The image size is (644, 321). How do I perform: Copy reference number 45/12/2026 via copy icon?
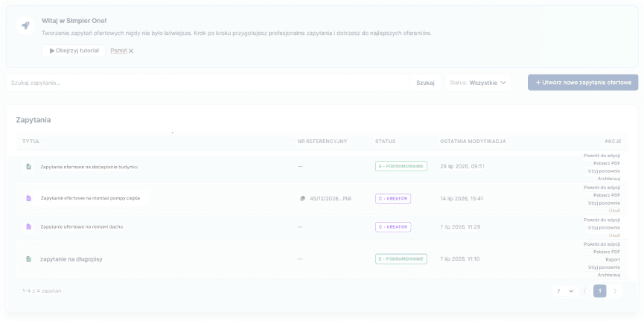point(302,199)
